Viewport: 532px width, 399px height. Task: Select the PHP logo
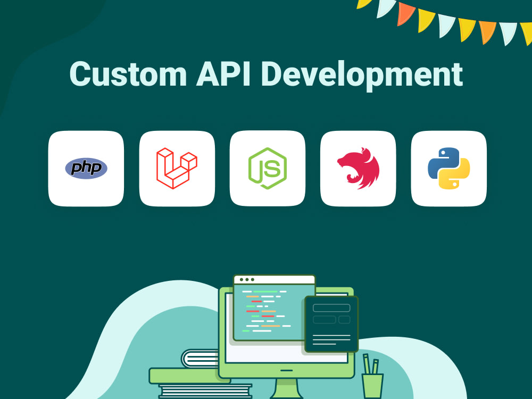click(x=85, y=168)
